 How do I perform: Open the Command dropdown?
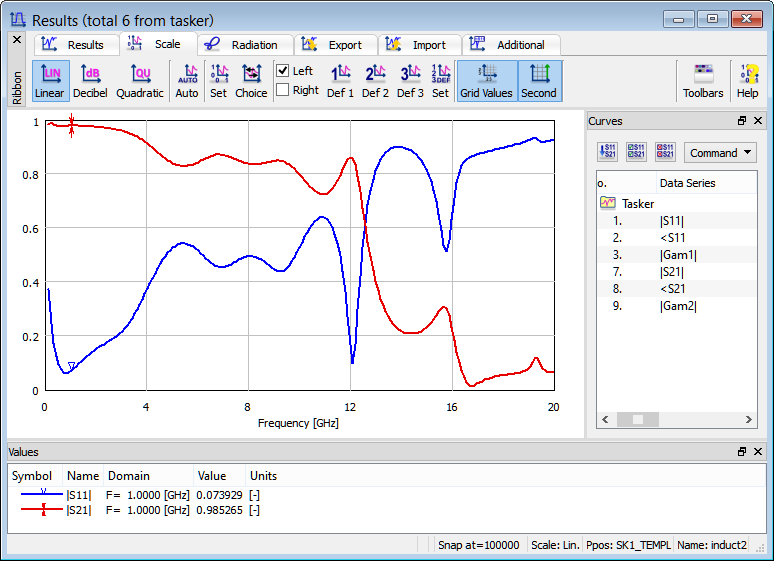720,153
